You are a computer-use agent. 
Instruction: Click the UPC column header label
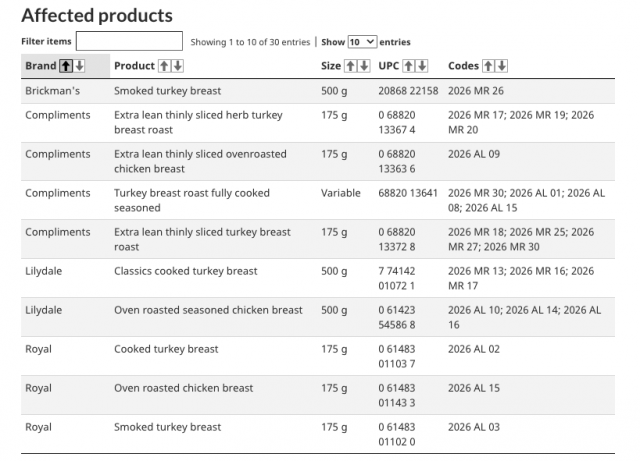[x=389, y=66]
